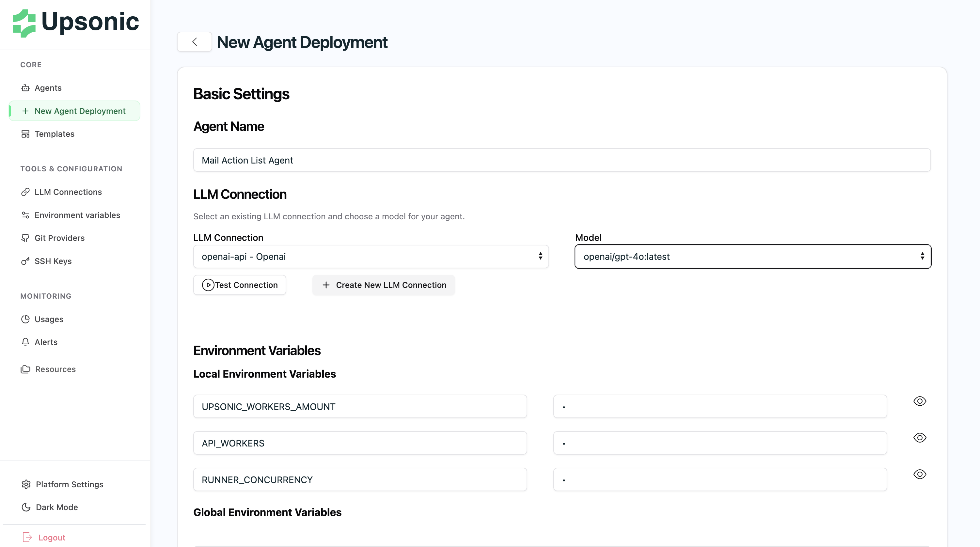
Task: Show the API_WORKERS variable value
Action: [x=920, y=437]
